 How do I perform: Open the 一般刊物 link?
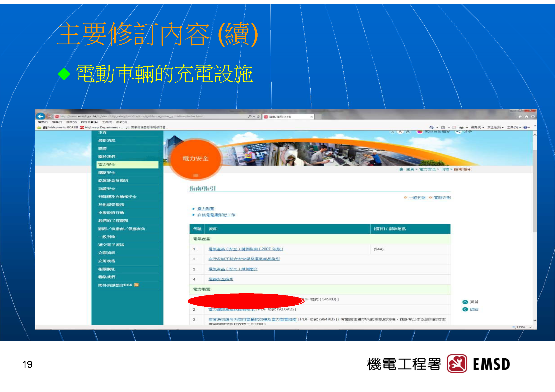(417, 198)
